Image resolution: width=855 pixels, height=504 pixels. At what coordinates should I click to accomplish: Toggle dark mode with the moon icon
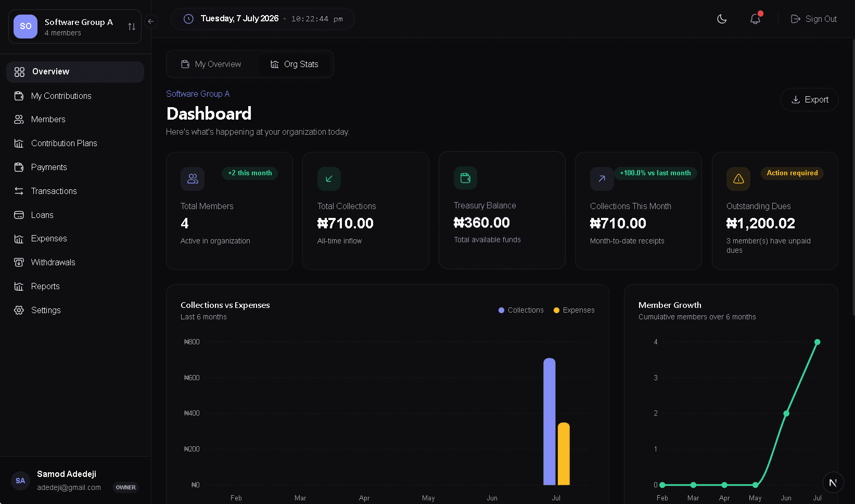pos(722,19)
